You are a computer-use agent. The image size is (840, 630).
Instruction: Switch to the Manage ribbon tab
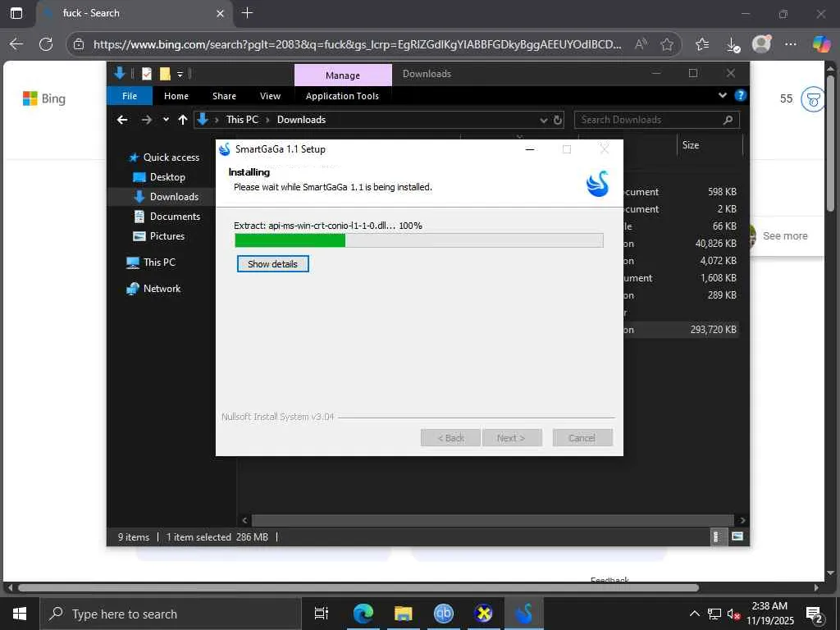click(343, 75)
